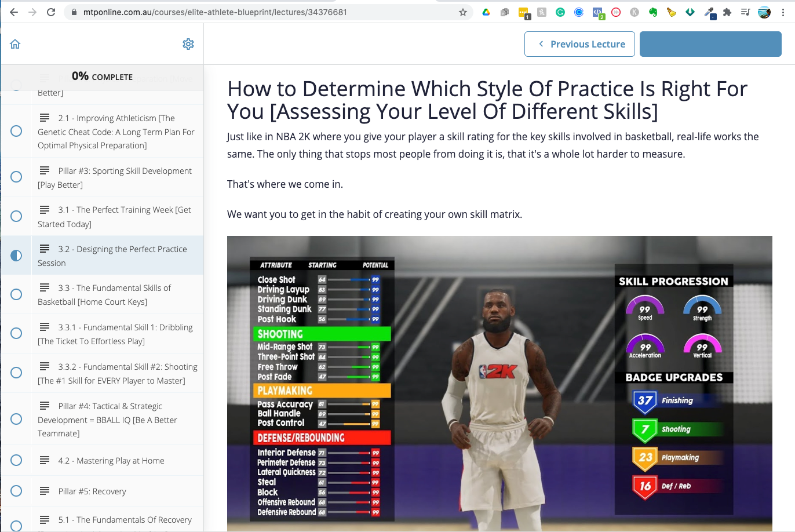Open lecture 3.3.1 on Dribbling
The width and height of the screenshot is (795, 532).
116,333
